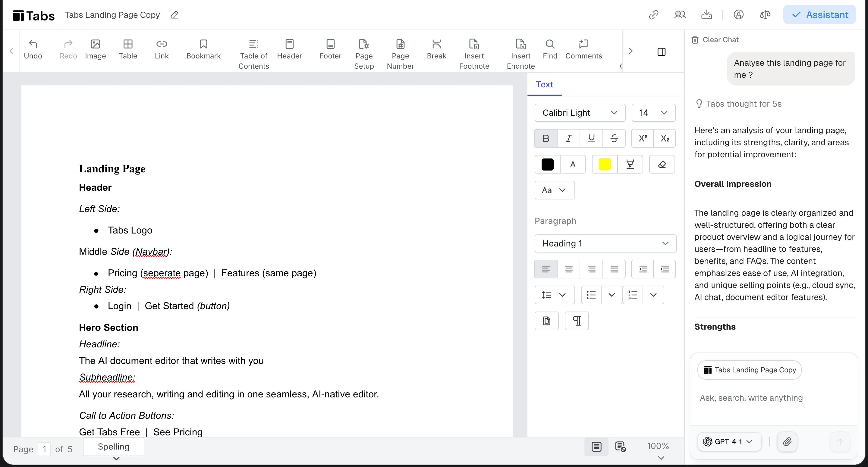Select the Text tab in properties panel
The width and height of the screenshot is (868, 467).
coord(544,84)
